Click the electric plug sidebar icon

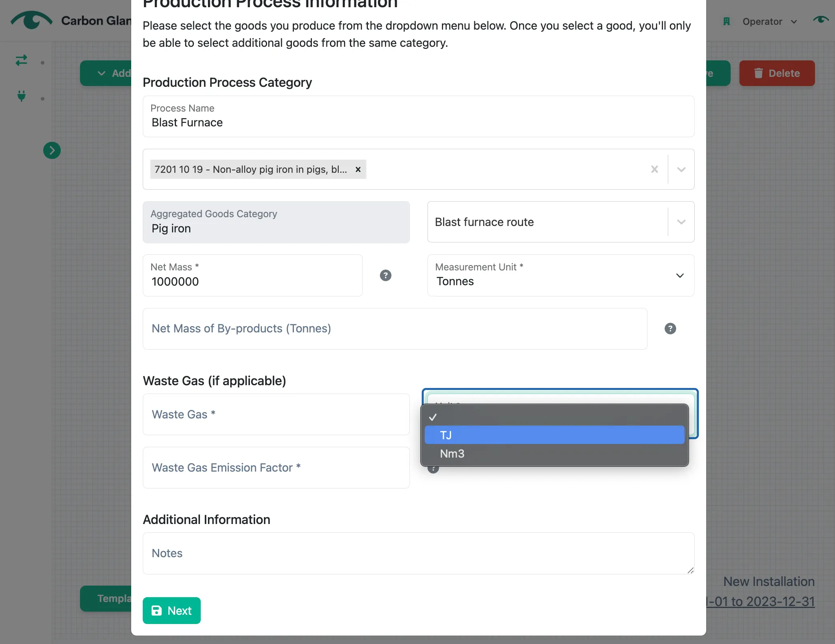22,96
